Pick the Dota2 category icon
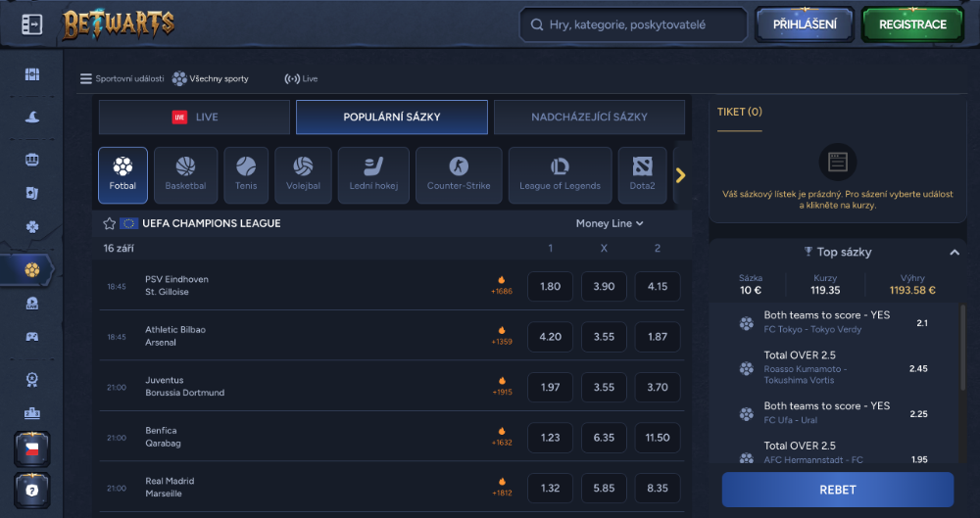This screenshot has height=518, width=980. click(x=642, y=174)
